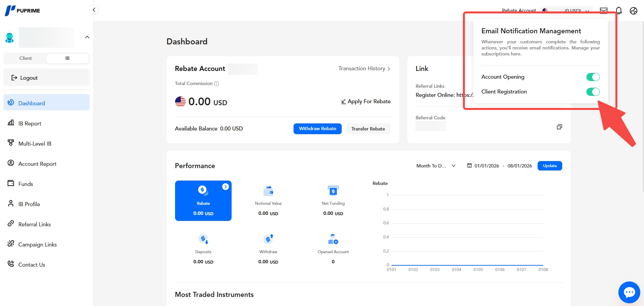Click the performance date range field
The image size is (644, 306).
tap(500, 166)
